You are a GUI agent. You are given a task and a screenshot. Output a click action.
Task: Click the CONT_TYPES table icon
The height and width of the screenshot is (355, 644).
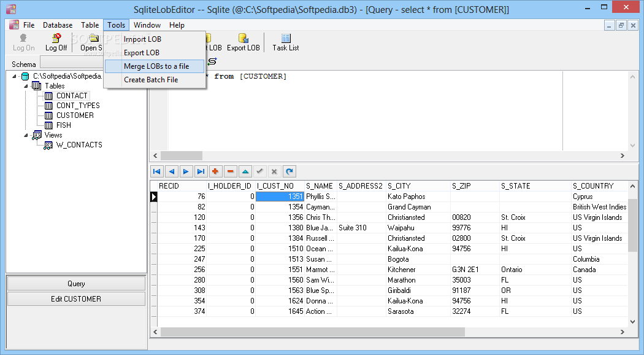coord(48,106)
